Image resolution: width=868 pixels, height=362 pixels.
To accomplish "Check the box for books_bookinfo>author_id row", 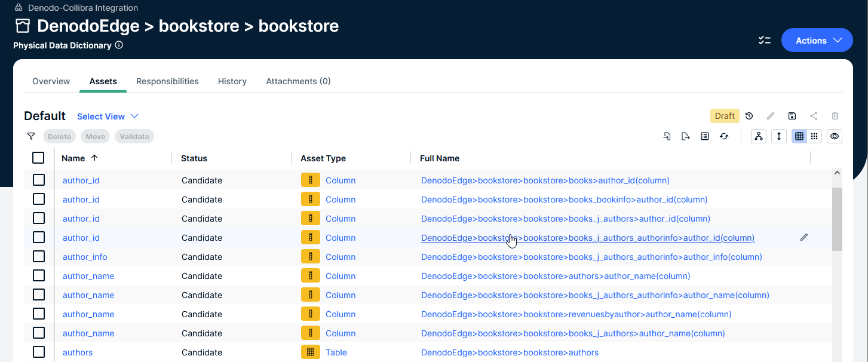I will click(38, 199).
